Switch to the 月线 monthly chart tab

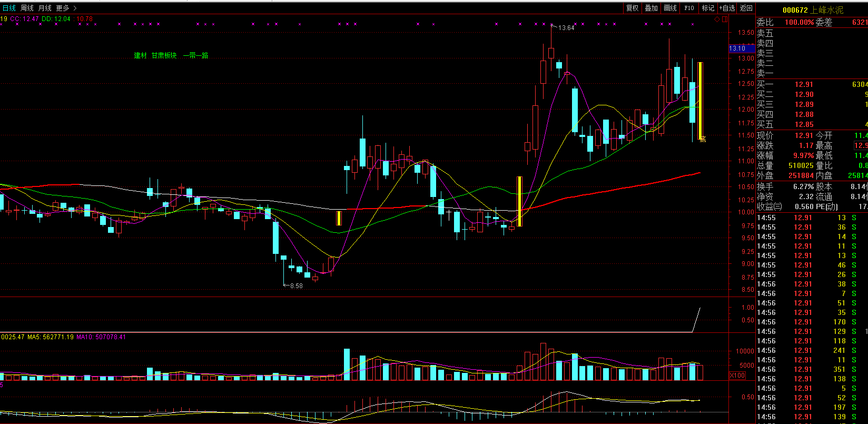click(x=45, y=8)
